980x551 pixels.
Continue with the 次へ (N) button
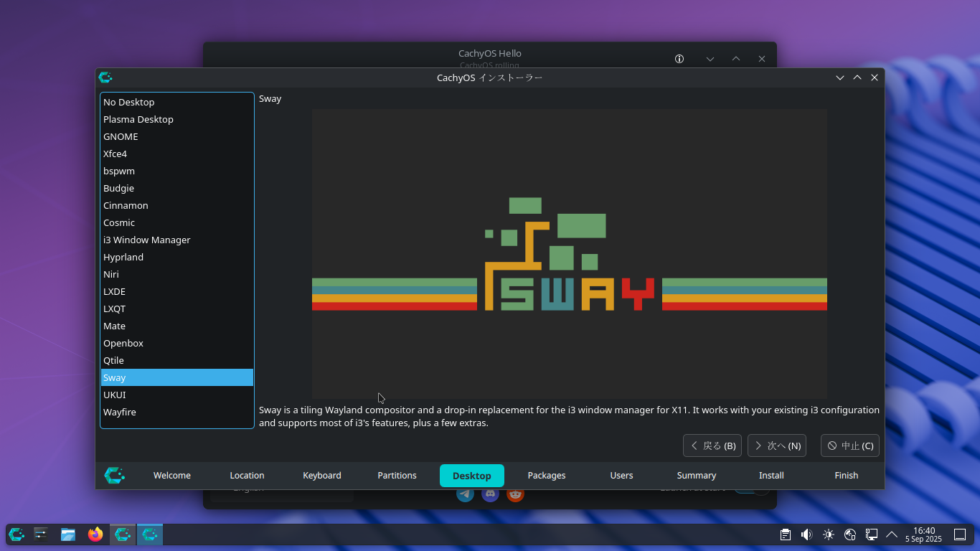pyautogui.click(x=777, y=446)
